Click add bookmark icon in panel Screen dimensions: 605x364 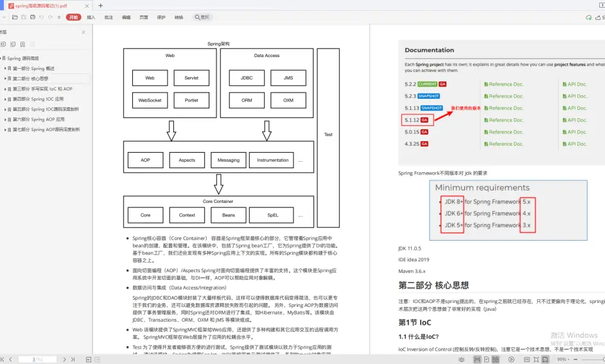click(22, 44)
